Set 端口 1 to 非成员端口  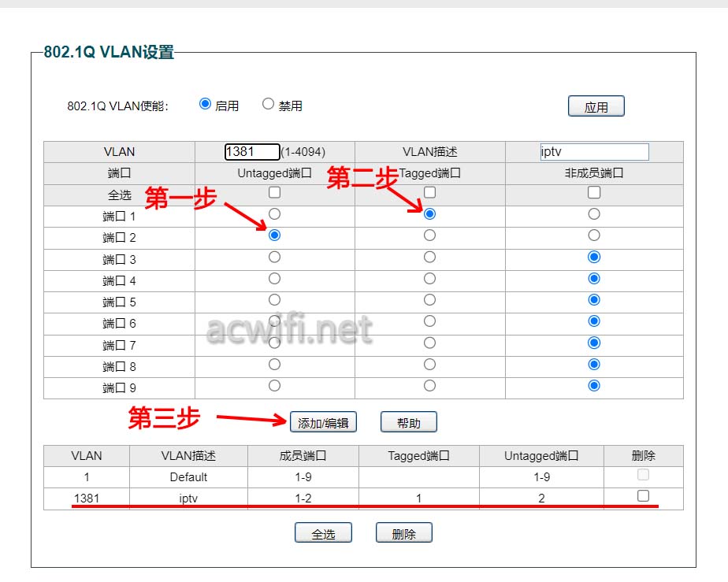594,214
